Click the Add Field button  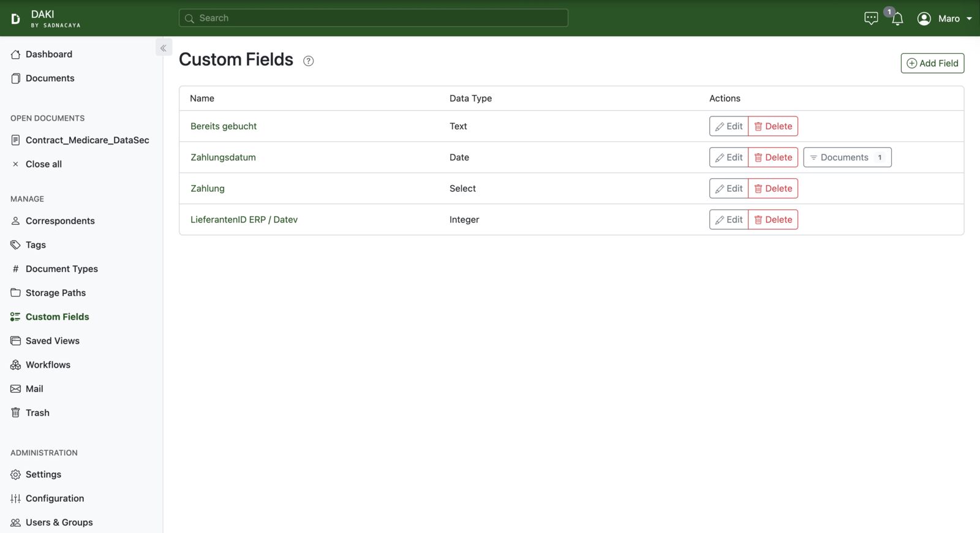(932, 63)
